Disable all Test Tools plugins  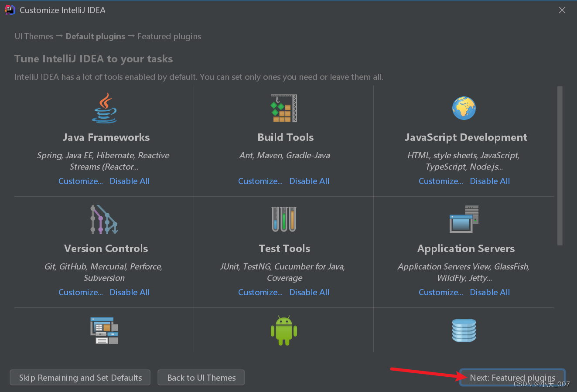click(309, 292)
